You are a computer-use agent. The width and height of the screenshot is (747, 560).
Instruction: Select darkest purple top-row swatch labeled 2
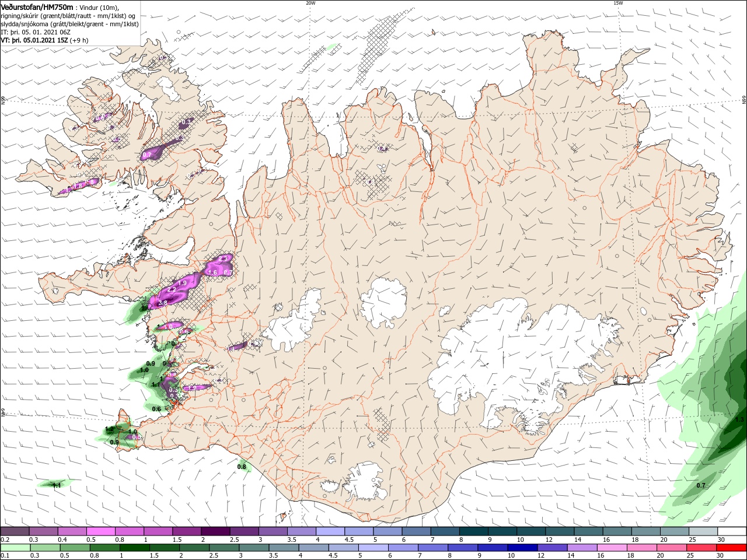[215, 531]
